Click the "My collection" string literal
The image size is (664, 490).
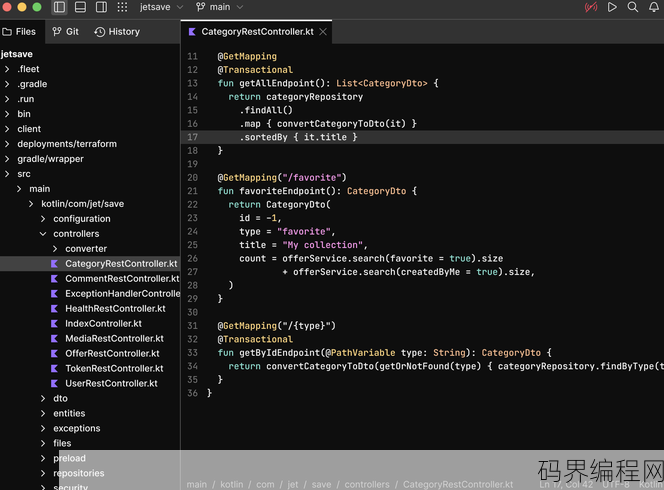[x=323, y=245]
